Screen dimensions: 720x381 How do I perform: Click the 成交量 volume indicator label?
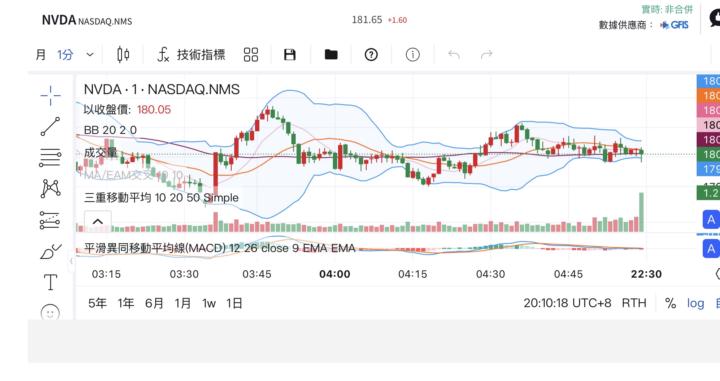pyautogui.click(x=100, y=152)
